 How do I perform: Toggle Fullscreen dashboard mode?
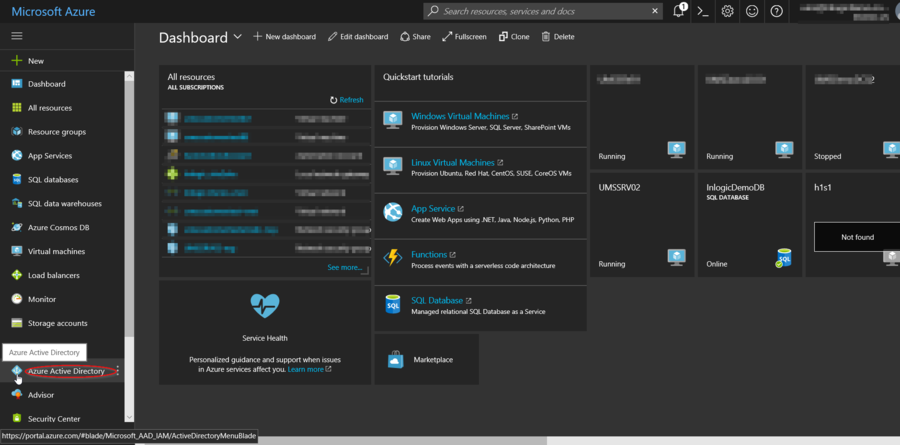(464, 37)
